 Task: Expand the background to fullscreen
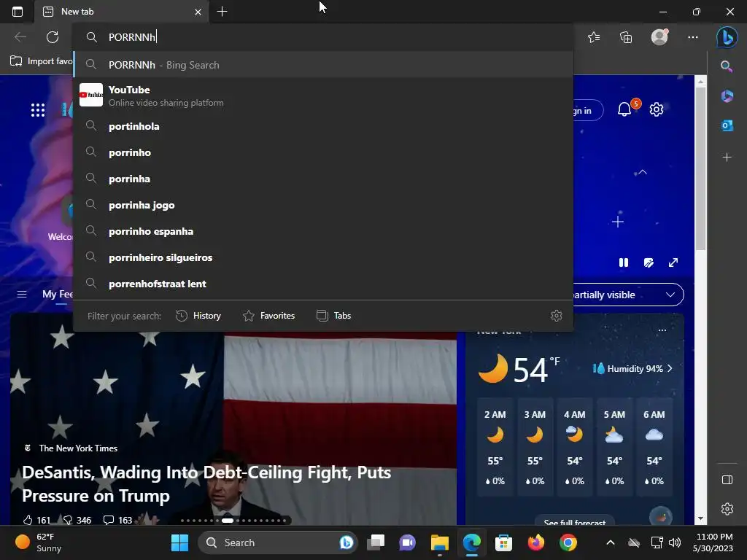[x=673, y=262]
